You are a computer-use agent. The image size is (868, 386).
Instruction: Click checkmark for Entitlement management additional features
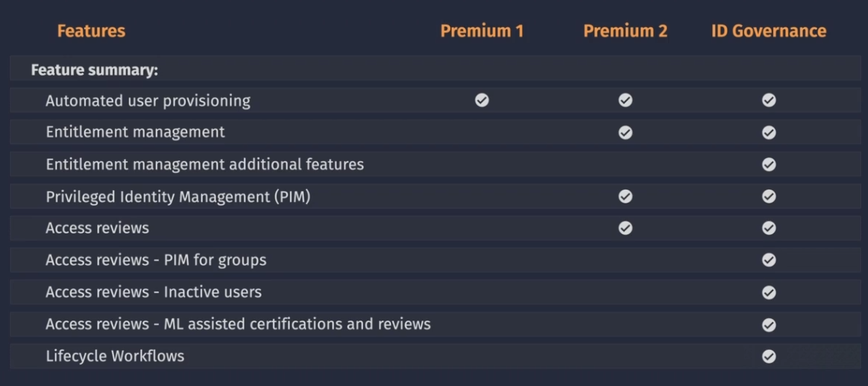point(769,164)
